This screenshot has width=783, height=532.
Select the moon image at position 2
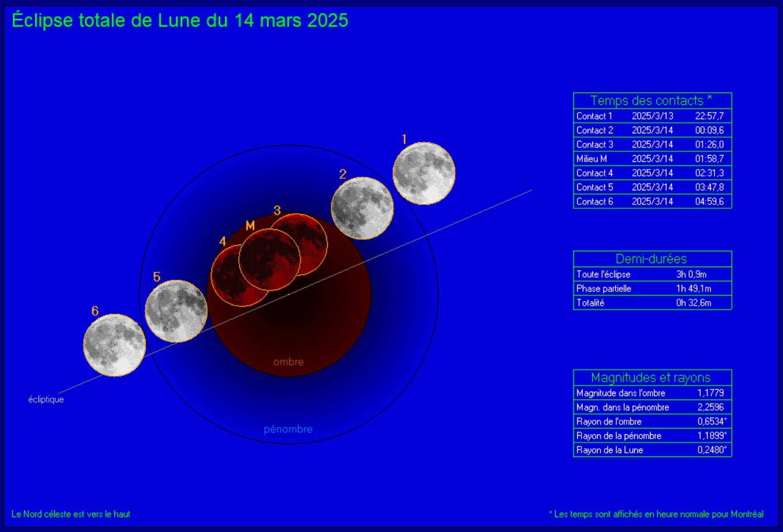pos(362,208)
